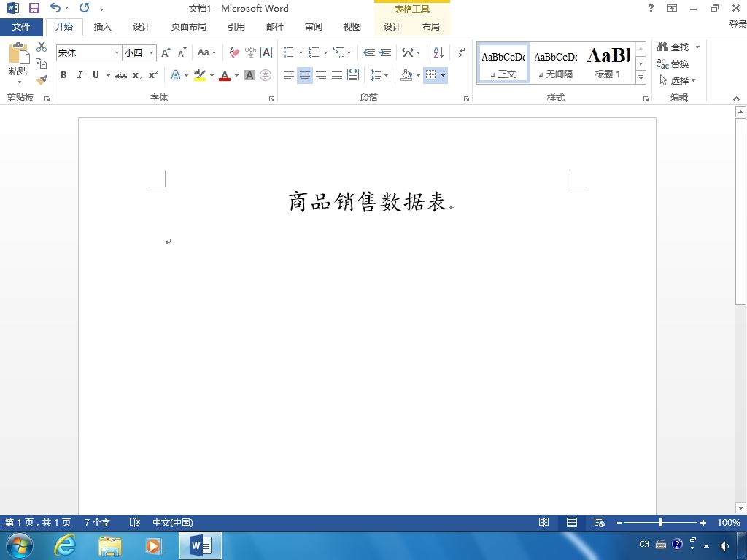The image size is (747, 560).
Task: Toggle italic formatting
Action: pos(80,75)
